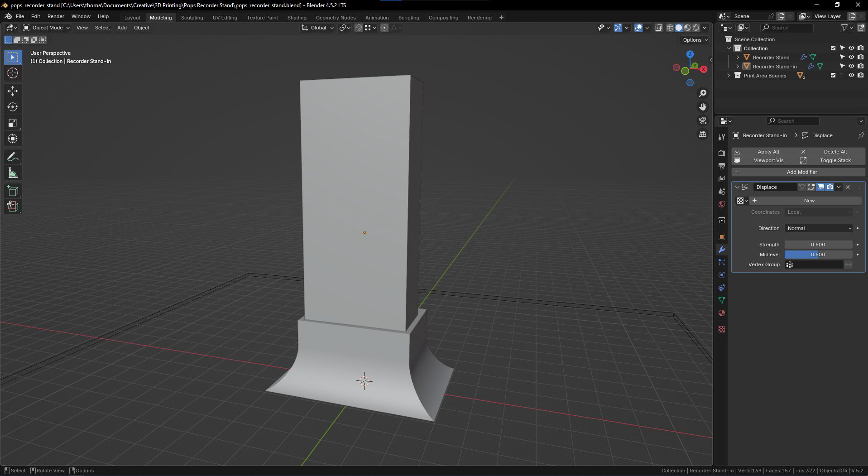
Task: Disable camera render visibility for Print Area Bounds
Action: coord(859,75)
